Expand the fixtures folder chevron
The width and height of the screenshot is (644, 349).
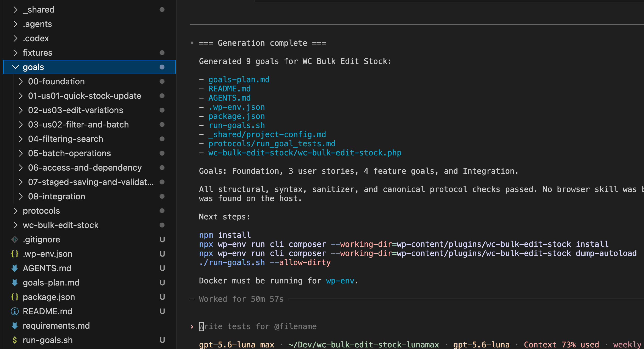coord(15,53)
